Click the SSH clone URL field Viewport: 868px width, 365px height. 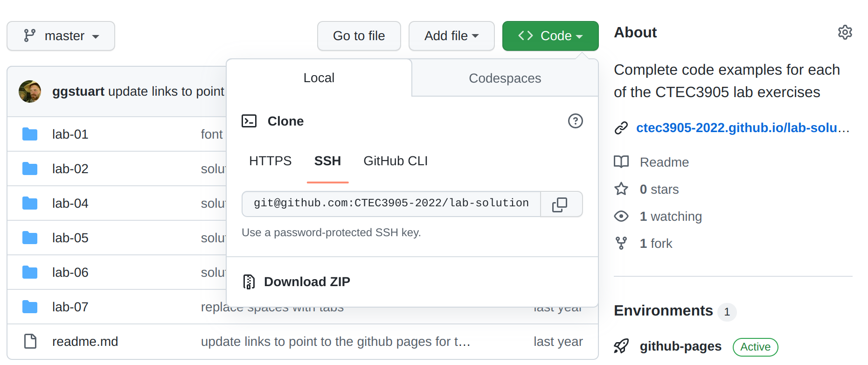pos(391,204)
